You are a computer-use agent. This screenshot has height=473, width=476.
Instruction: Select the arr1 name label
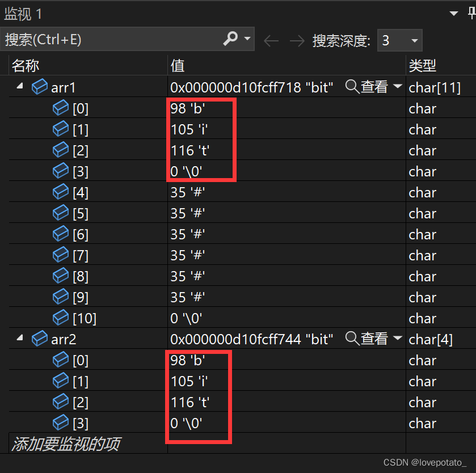(63, 88)
